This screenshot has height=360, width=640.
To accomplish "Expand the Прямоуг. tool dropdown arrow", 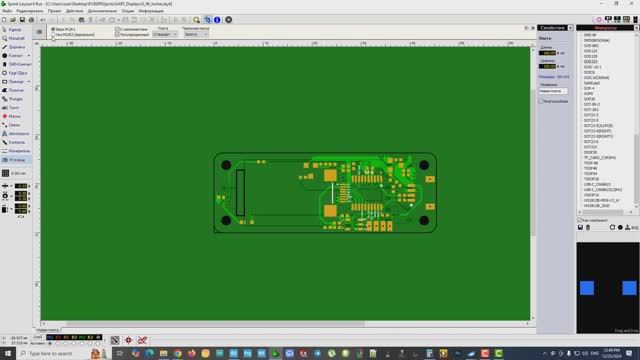I will pyautogui.click(x=29, y=82).
